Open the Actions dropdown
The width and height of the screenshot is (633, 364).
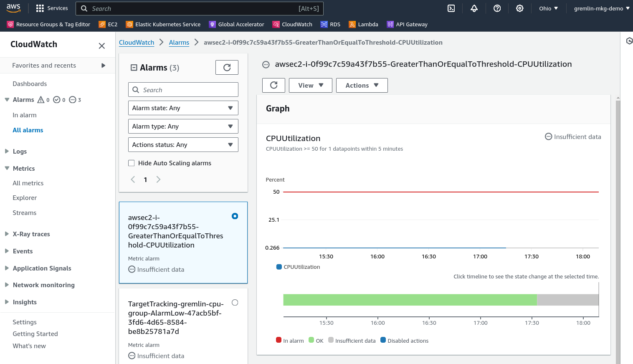coord(362,85)
